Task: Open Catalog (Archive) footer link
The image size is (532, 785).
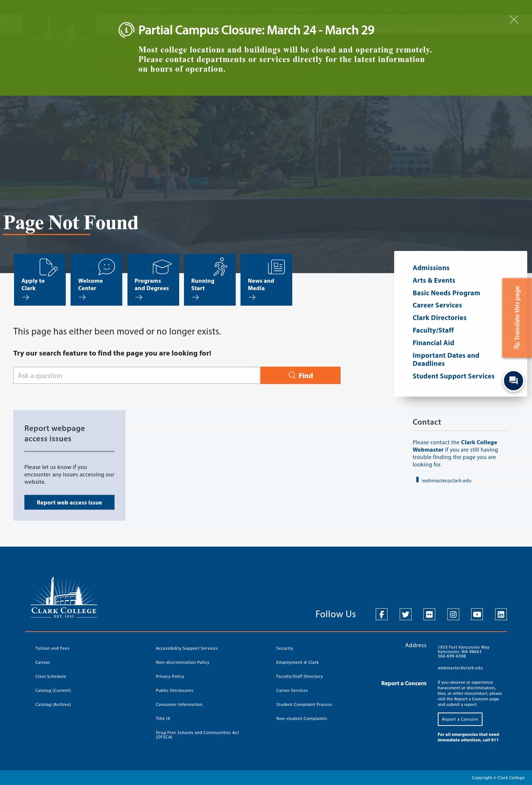Action: click(53, 704)
